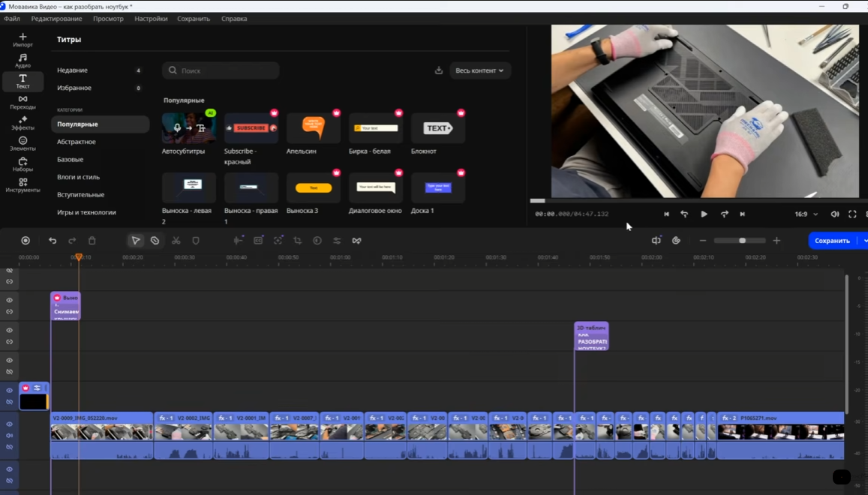
Task: Switch to the Переходы transitions panel
Action: pos(23,103)
